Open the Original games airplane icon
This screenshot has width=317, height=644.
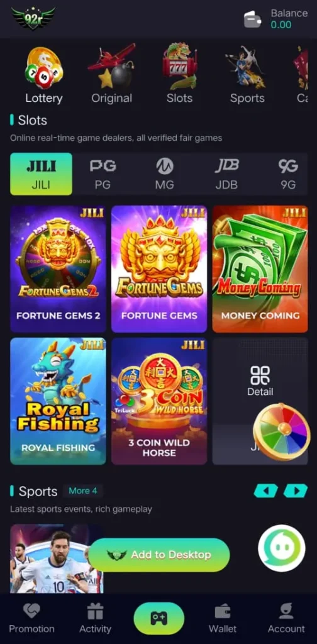[x=111, y=65]
